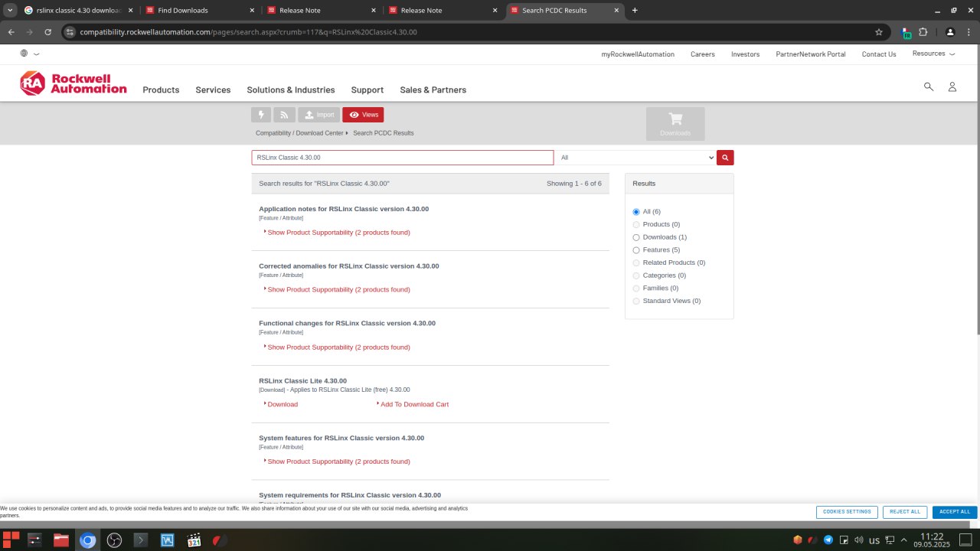Click Add To Download Cart link

[x=413, y=405]
